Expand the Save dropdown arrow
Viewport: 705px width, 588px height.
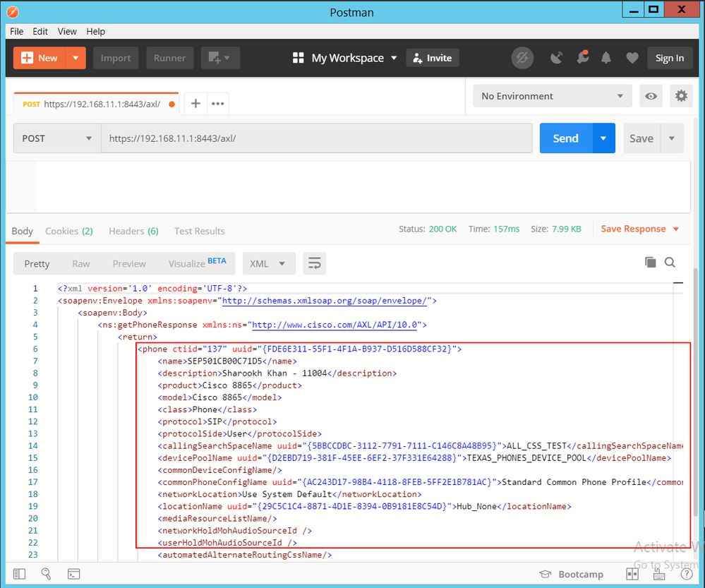pyautogui.click(x=672, y=138)
